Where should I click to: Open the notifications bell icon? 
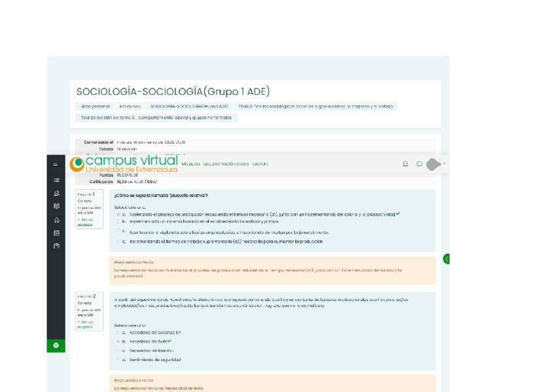(x=405, y=164)
